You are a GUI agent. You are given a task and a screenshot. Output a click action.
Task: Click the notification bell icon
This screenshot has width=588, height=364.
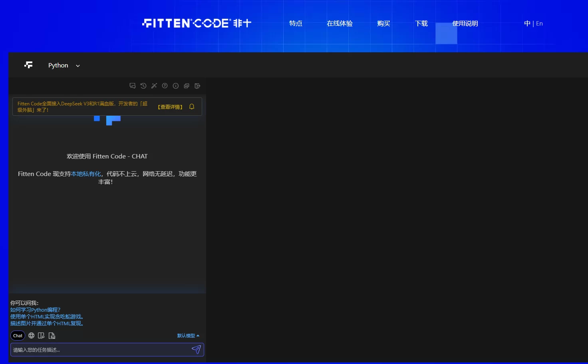pos(192,107)
